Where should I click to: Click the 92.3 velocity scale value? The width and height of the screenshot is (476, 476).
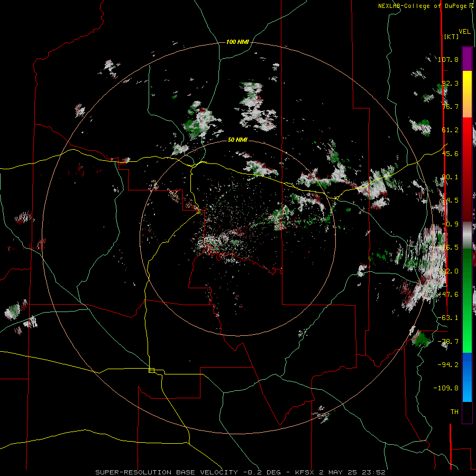[x=450, y=83]
